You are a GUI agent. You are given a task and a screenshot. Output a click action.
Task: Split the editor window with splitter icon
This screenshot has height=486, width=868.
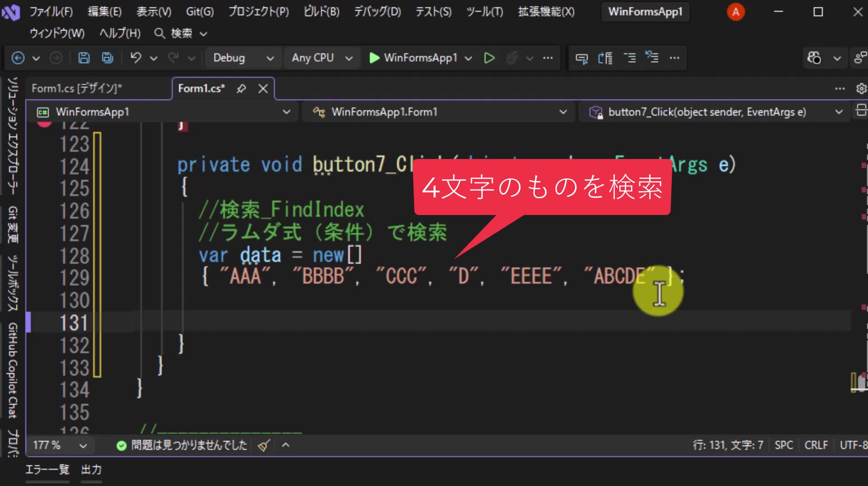(x=861, y=111)
